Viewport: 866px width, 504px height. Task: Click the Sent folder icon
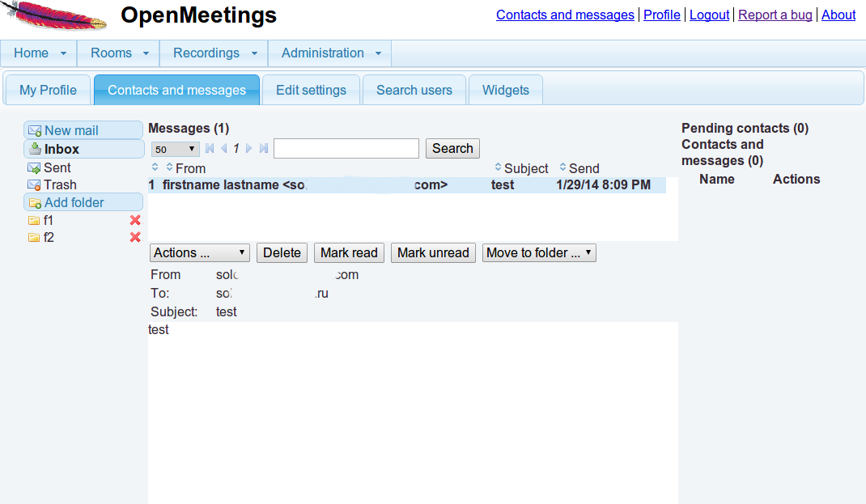[x=34, y=168]
